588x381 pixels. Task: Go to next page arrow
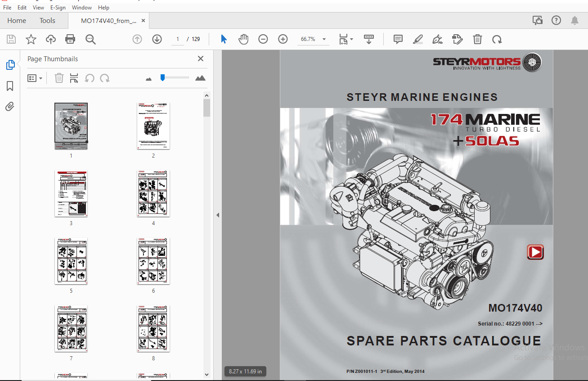point(157,39)
